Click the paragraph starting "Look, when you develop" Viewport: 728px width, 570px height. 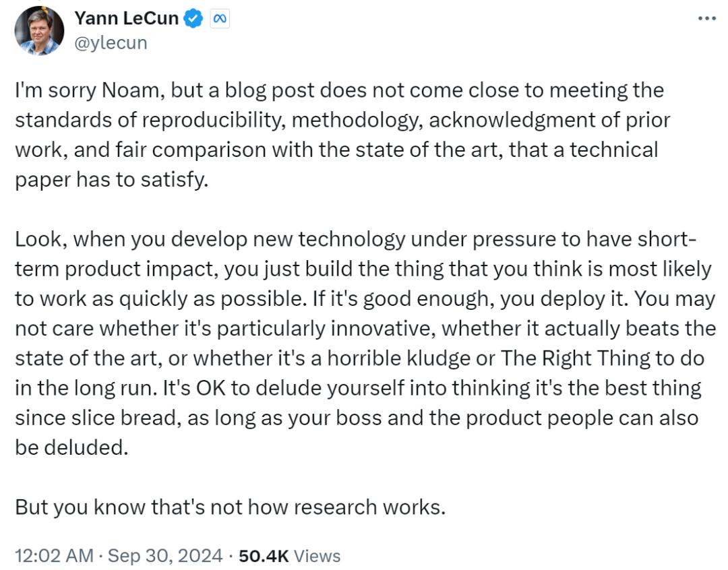364,344
